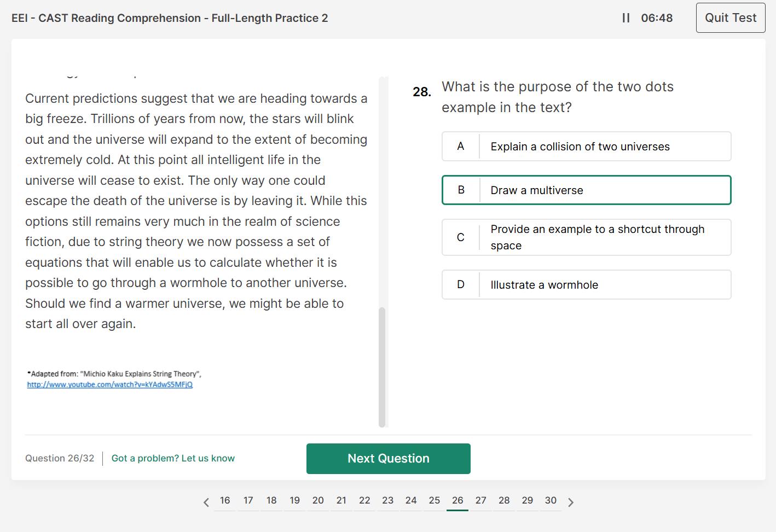Screen dimensions: 776x532
Task: Select question 26 in the navigation bar
Action: (x=458, y=500)
